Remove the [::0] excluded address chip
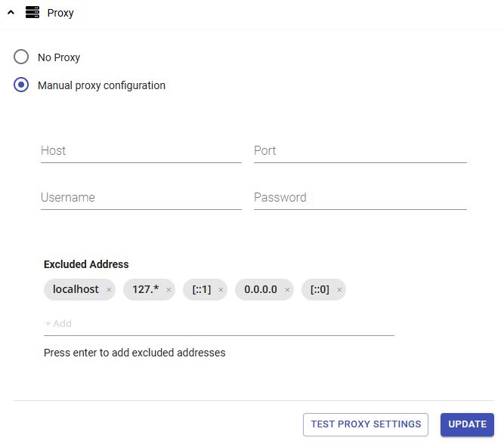This screenshot has width=504, height=444. coord(339,290)
